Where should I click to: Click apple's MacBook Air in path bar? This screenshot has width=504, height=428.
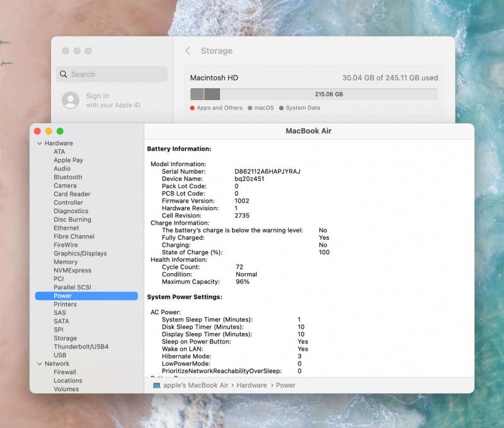196,385
